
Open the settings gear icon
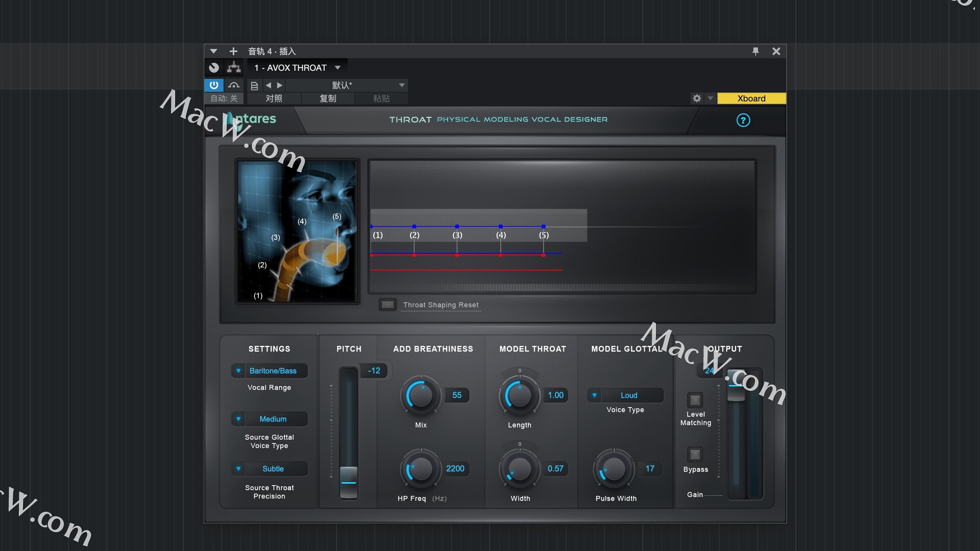(x=697, y=98)
